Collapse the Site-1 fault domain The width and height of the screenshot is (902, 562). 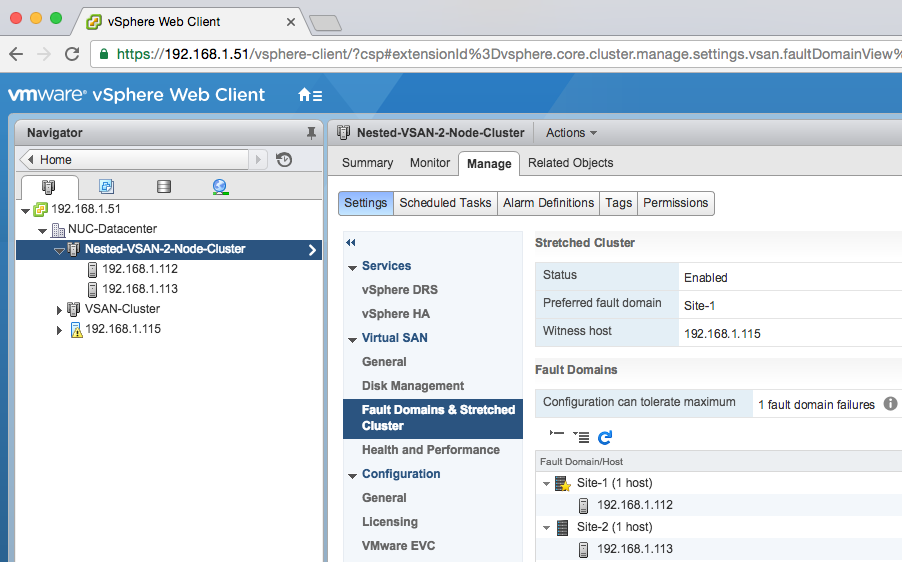coord(546,484)
